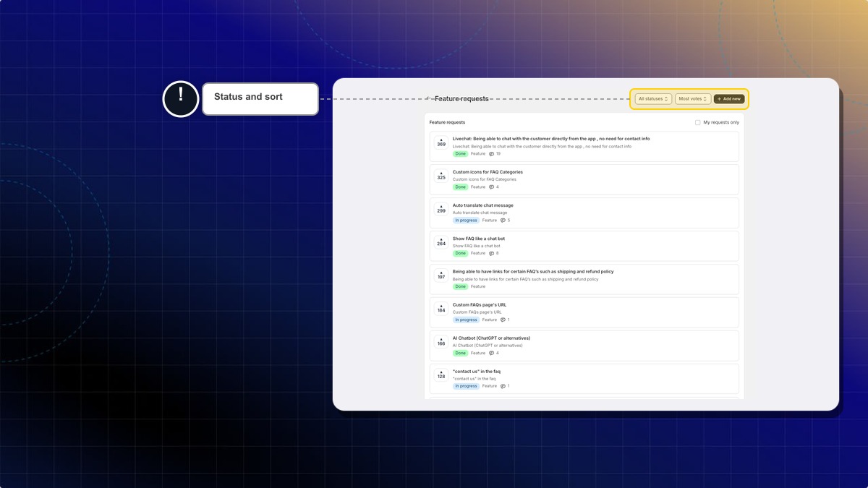
Task: Open comments icon on AI Chatbot request
Action: click(492, 354)
